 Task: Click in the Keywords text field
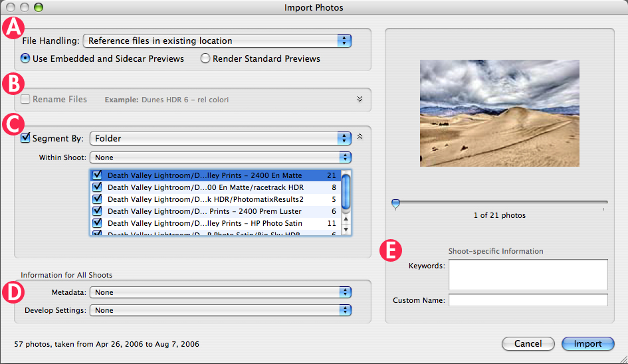[528, 274]
